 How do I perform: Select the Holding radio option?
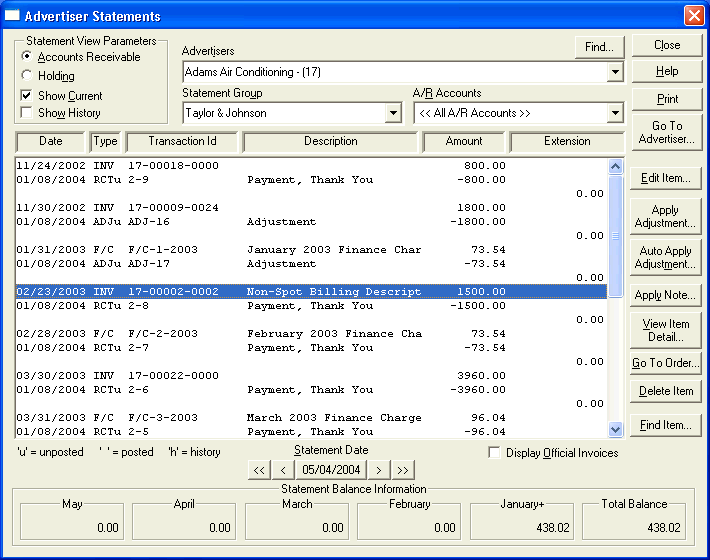(27, 75)
